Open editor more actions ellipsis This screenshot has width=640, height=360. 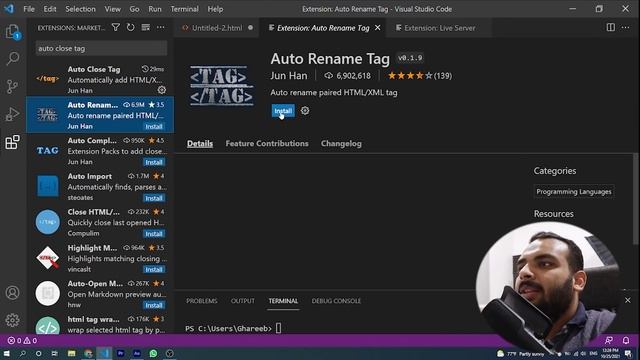[x=625, y=27]
